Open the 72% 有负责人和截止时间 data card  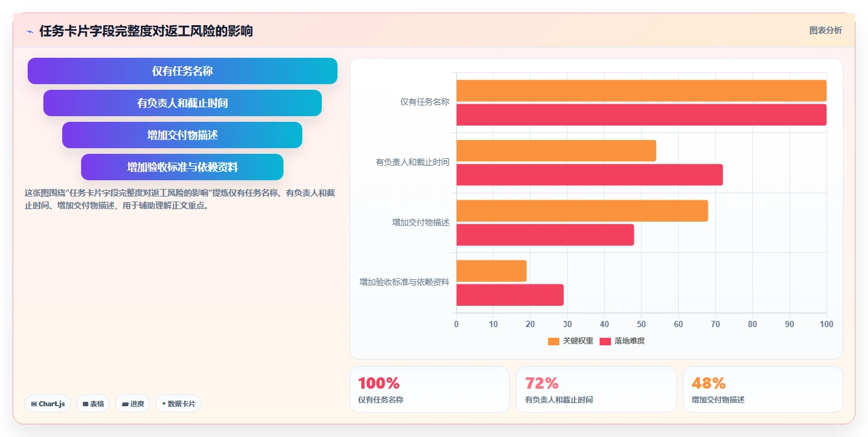click(x=596, y=389)
